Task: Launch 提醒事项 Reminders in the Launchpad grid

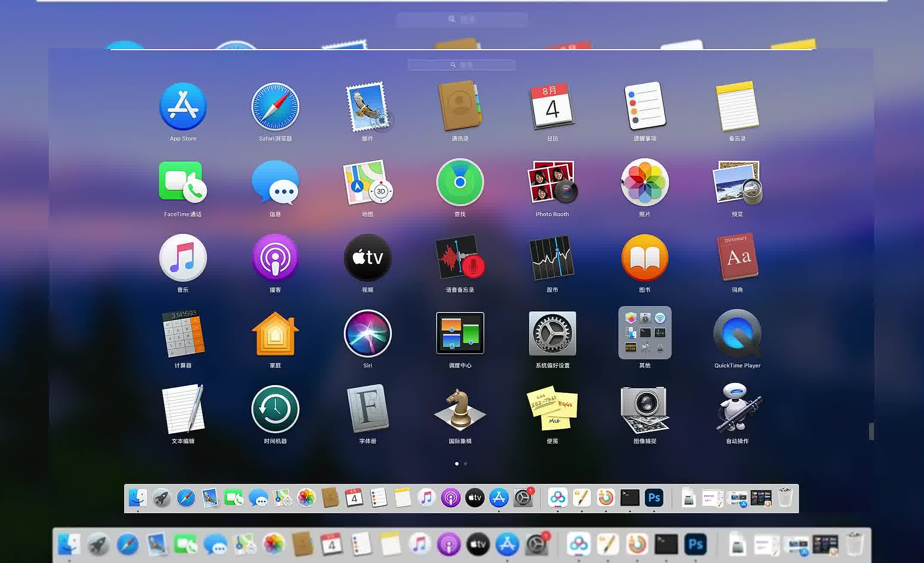Action: tap(645, 106)
